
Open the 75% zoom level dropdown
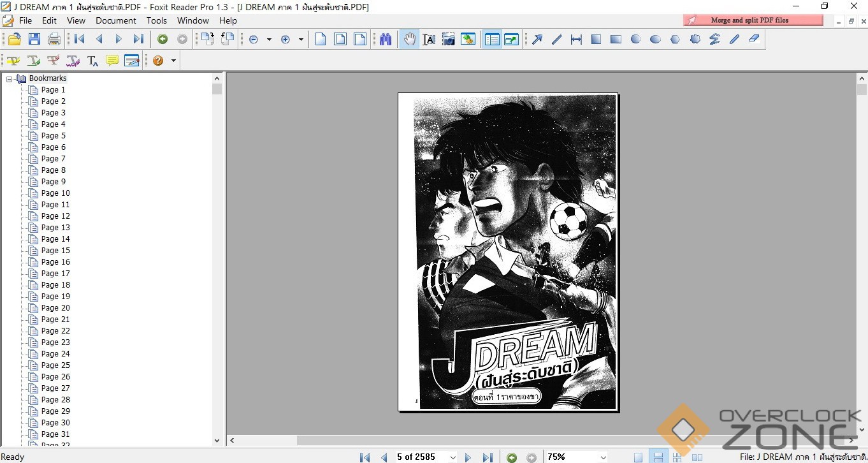click(x=603, y=457)
